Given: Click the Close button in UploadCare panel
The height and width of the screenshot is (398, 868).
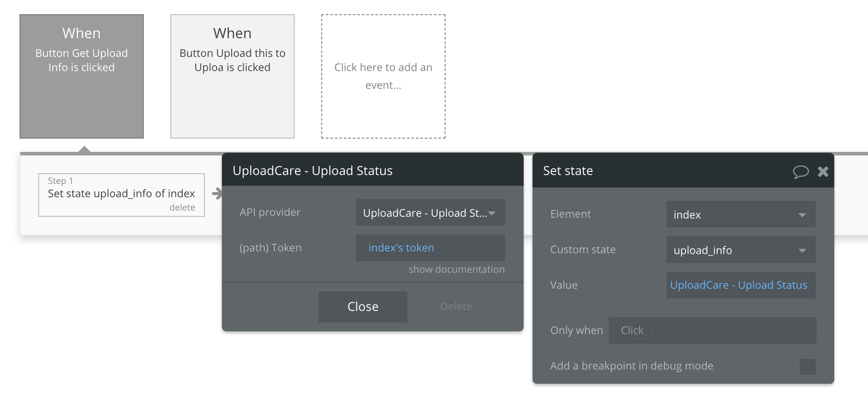Looking at the screenshot, I should (x=363, y=306).
